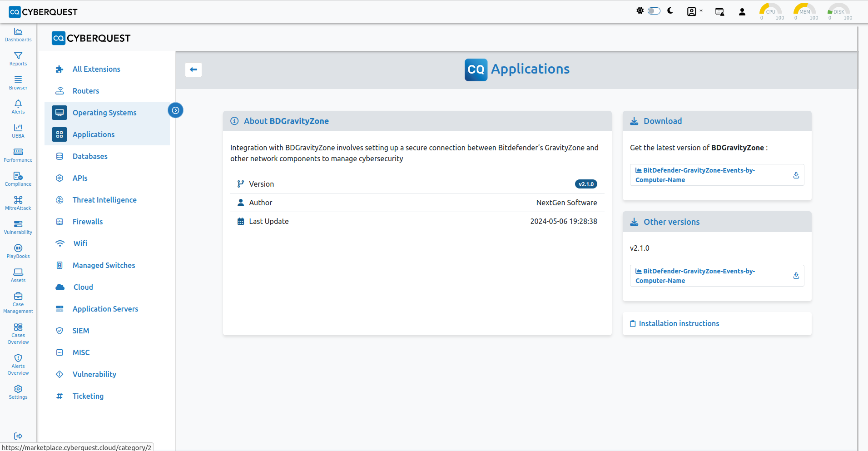Click the DISK usage gauge

839,11
